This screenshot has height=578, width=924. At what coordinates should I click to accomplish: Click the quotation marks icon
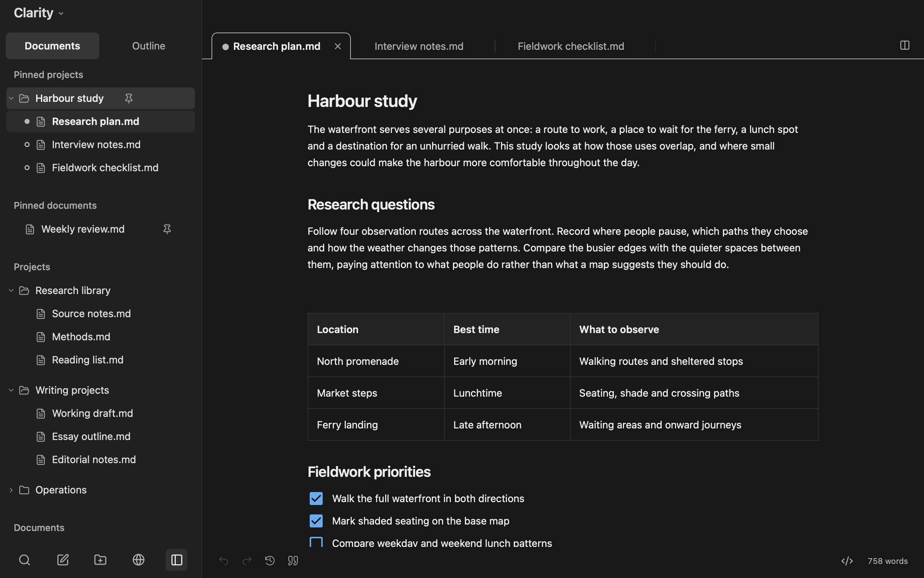(x=293, y=561)
